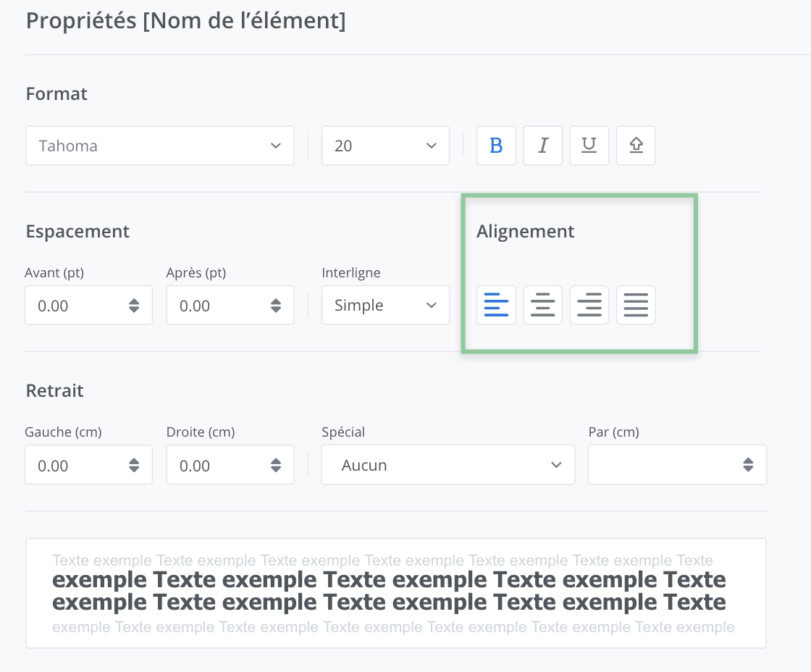Click the Droite (cm) stepper arrows
This screenshot has height=672, width=811.
click(276, 465)
